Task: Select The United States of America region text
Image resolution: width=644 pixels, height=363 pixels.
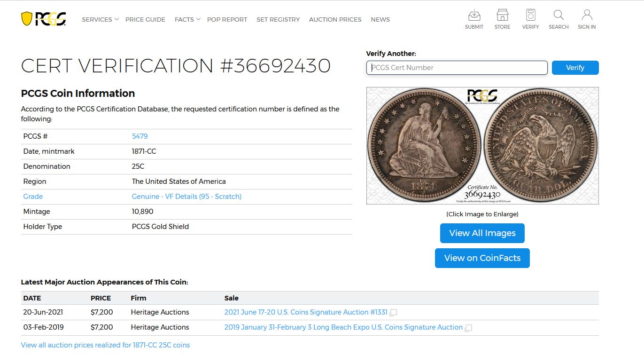Action: tap(178, 181)
